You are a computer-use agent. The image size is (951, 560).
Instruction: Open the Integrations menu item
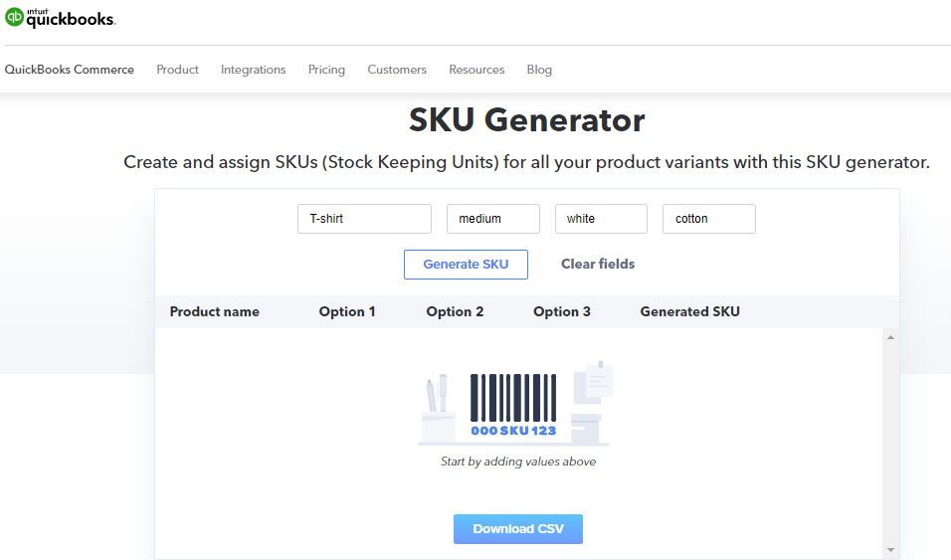click(x=253, y=70)
